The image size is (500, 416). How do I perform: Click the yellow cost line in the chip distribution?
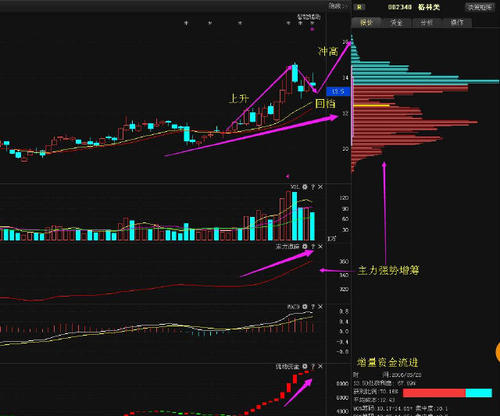[x=371, y=106]
